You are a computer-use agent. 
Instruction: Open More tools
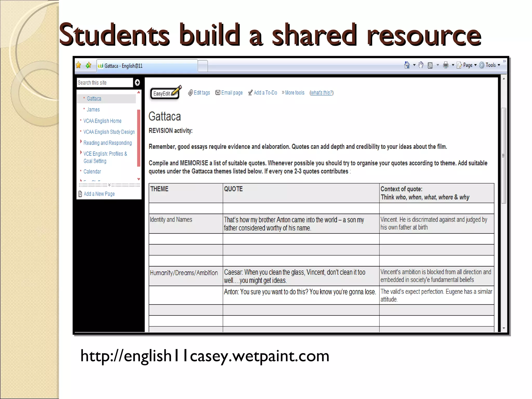click(x=293, y=93)
